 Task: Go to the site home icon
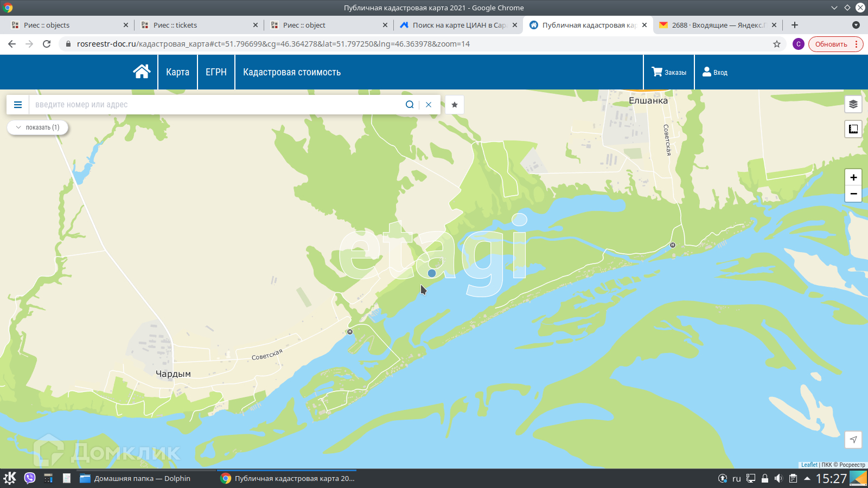tap(142, 72)
